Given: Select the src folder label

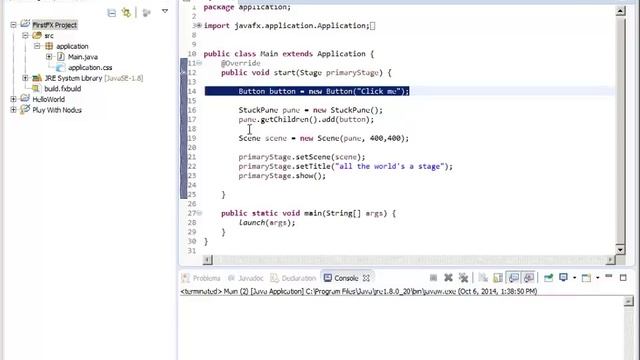Looking at the screenshot, I should point(49,36).
